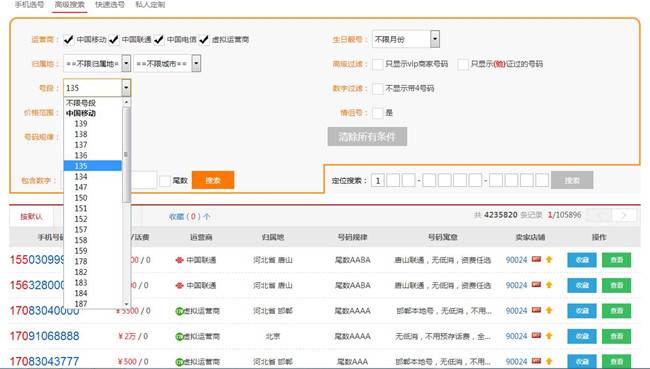Screen dimensions: 650x369
Task: Click the 北京 location cell
Action: pos(273,336)
